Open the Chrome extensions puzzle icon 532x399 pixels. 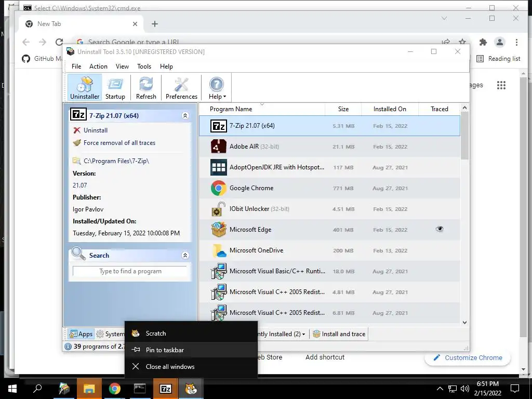pyautogui.click(x=483, y=43)
